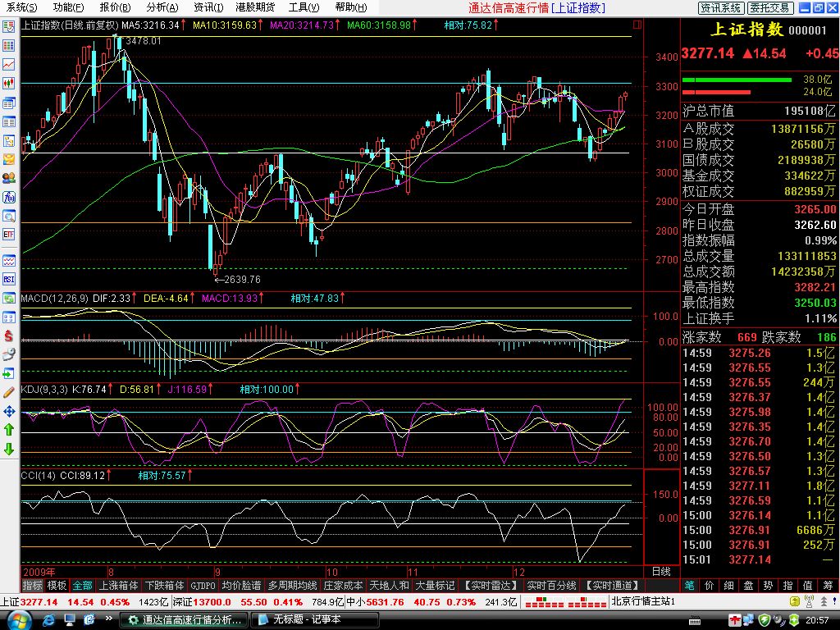Open the mail envelope icon in sidebar
Screen dimensions: 840x630
[x=9, y=159]
